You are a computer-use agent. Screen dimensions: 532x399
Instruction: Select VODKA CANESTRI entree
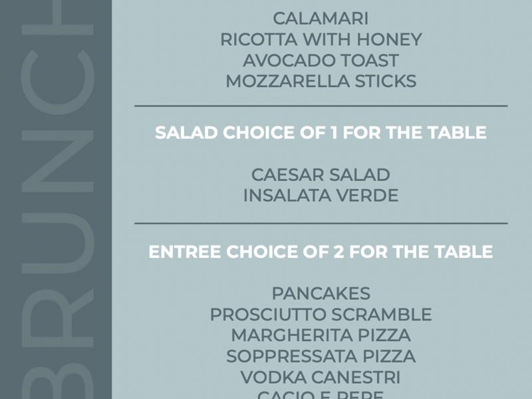[x=321, y=377]
